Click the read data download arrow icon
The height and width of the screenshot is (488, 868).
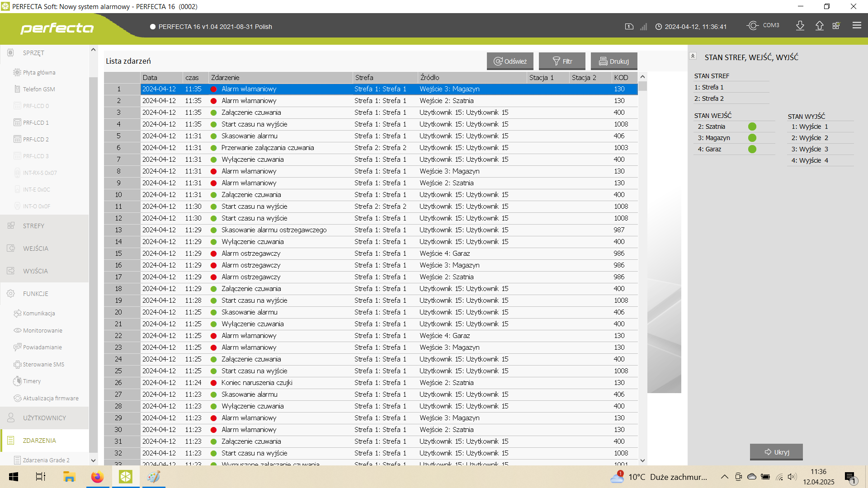800,26
